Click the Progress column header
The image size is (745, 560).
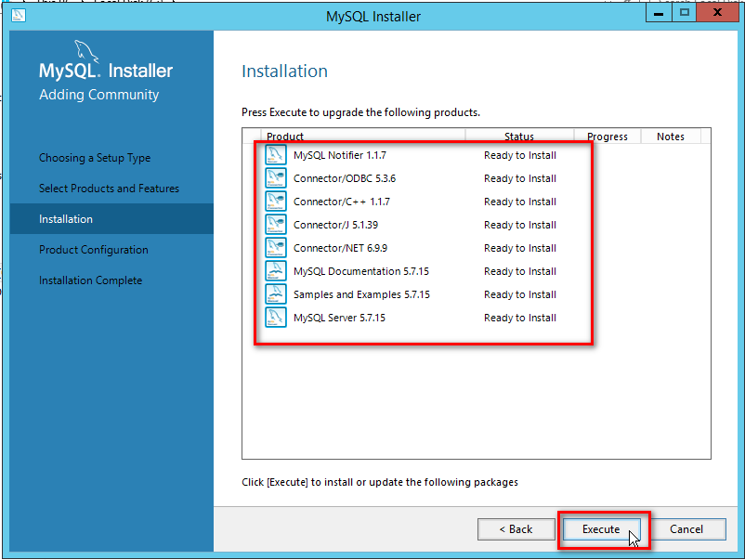pos(608,137)
